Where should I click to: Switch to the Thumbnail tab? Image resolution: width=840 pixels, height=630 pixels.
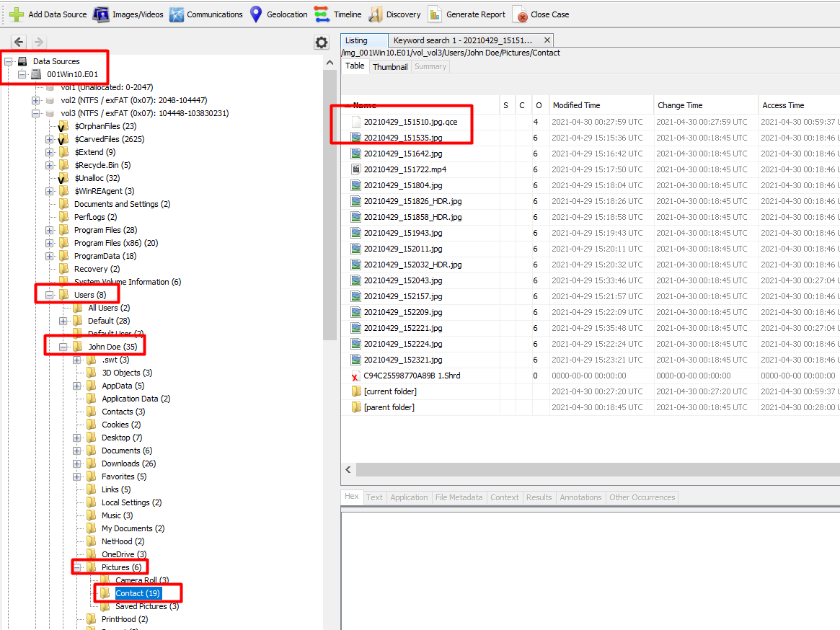(389, 66)
